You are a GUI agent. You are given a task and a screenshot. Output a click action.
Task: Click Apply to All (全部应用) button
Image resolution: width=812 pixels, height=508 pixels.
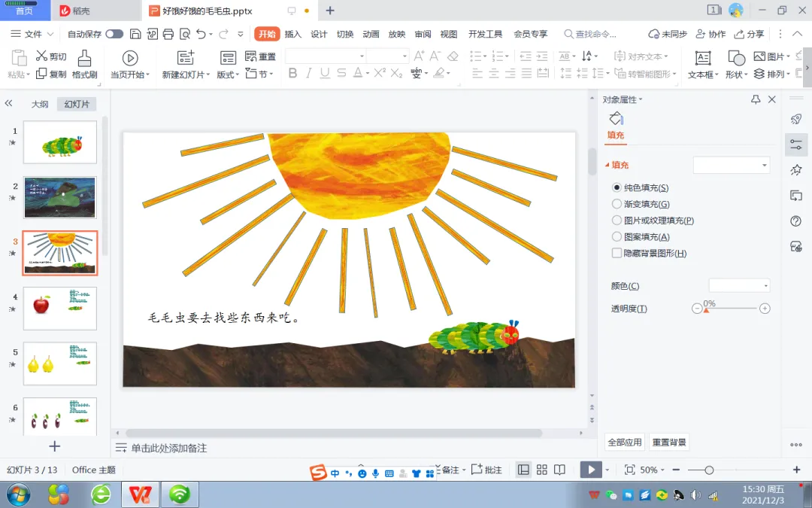click(x=625, y=443)
